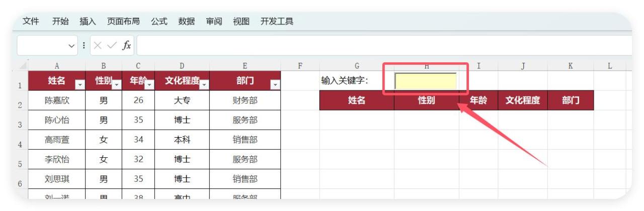The height and width of the screenshot is (211, 644).
Task: Click cell containing 李欣怡
Action: [x=57, y=159]
